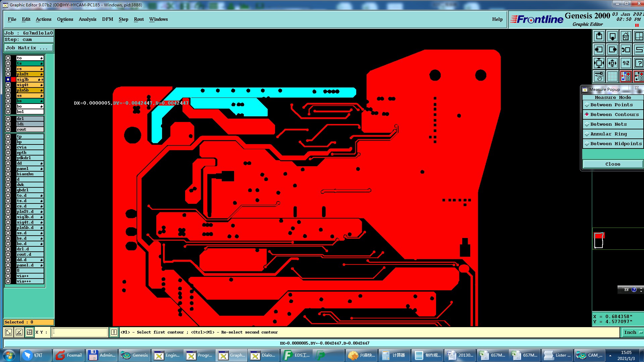644x362 pixels.
Task: Click the pan up arrow icon
Action: tap(599, 36)
